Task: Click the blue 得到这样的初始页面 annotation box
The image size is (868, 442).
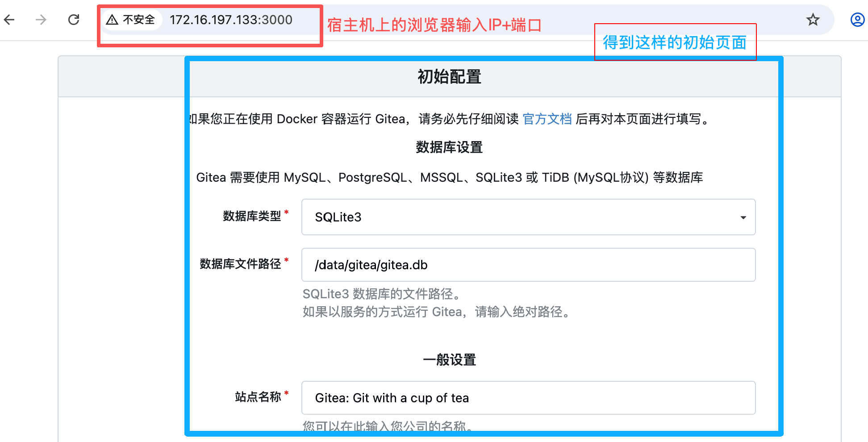Action: (x=675, y=42)
